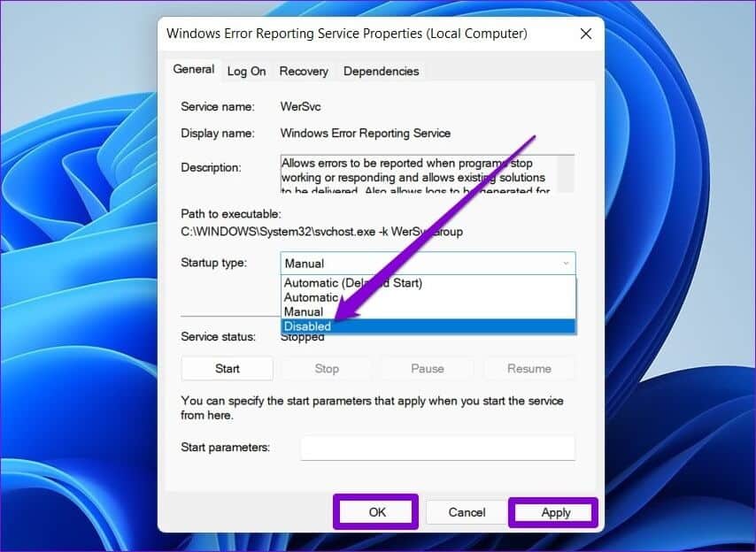This screenshot has height=552, width=756.
Task: Start the service with Start button
Action: 228,369
